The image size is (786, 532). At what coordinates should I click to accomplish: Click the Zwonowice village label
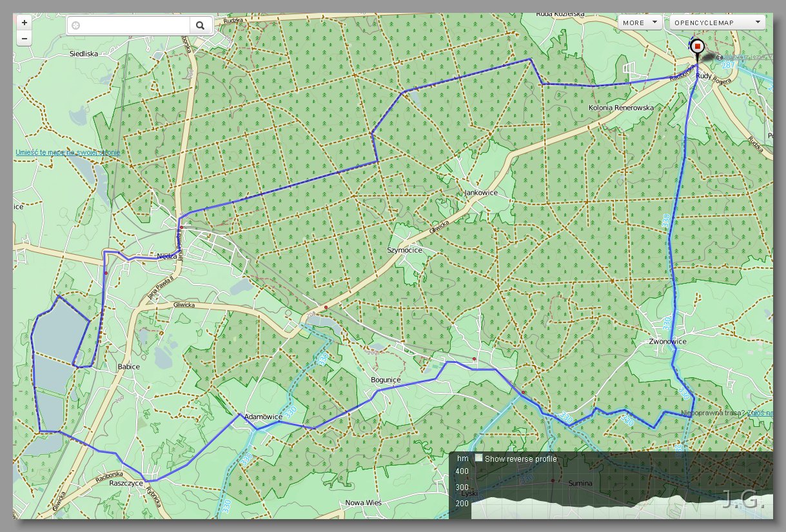pyautogui.click(x=668, y=341)
